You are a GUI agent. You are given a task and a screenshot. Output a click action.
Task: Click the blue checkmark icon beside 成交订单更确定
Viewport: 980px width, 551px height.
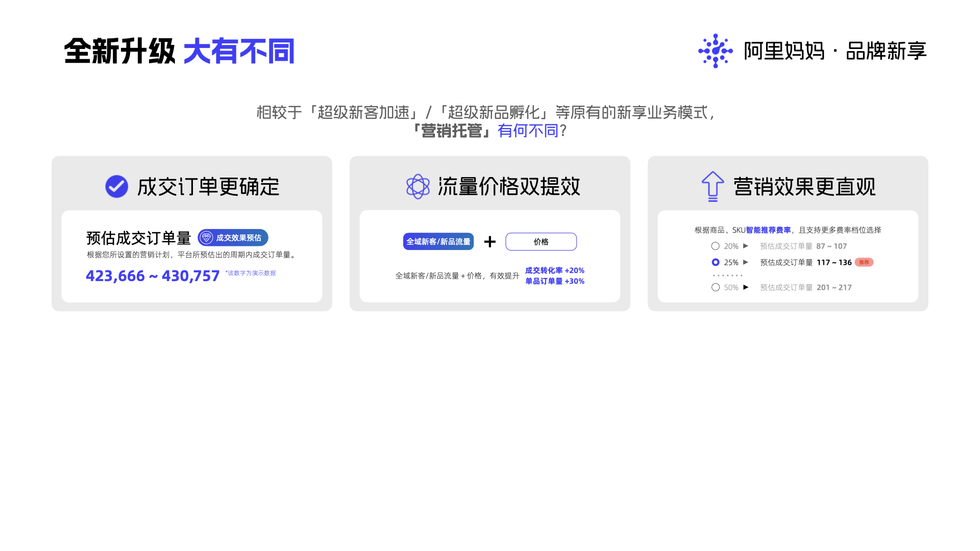[x=116, y=187]
